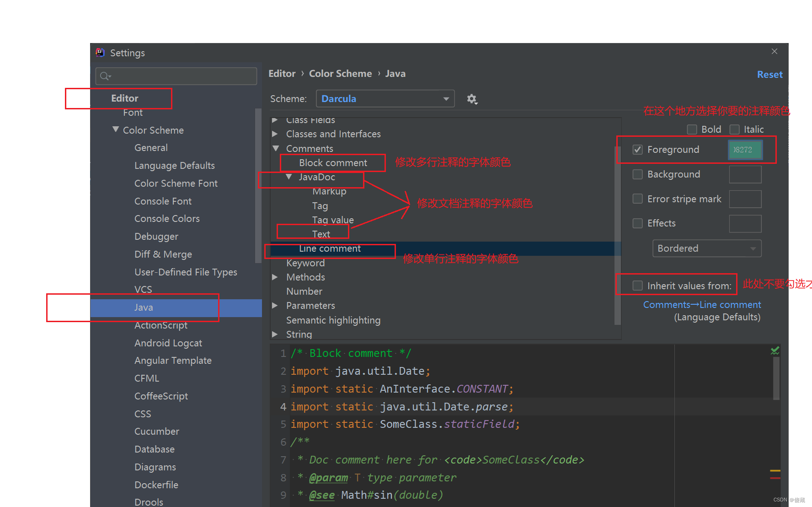
Task: Click the Background color swatch
Action: 745,174
